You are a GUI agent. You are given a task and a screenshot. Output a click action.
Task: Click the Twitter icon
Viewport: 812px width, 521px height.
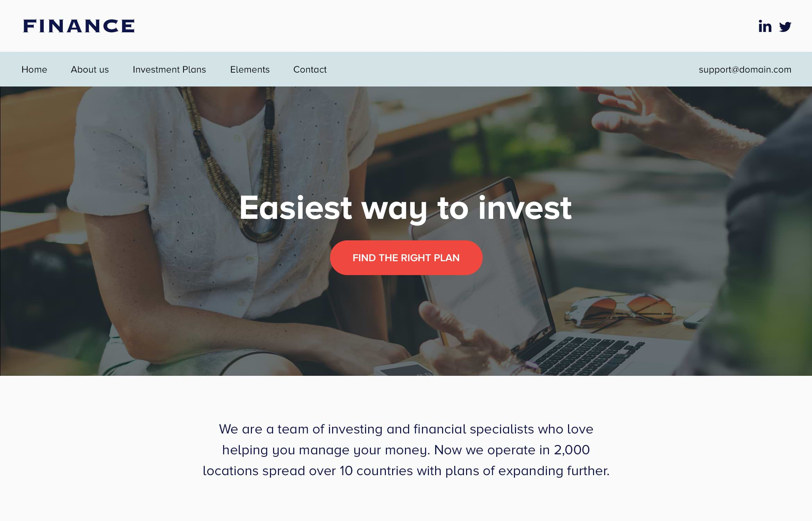785,26
